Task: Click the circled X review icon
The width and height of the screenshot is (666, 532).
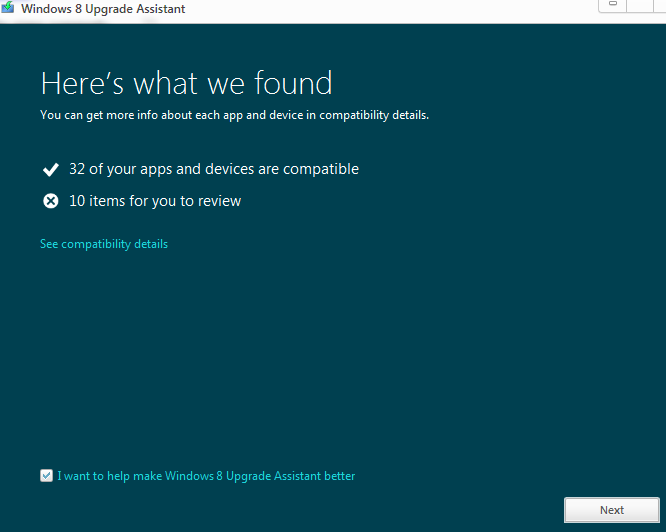Action: pyautogui.click(x=51, y=201)
